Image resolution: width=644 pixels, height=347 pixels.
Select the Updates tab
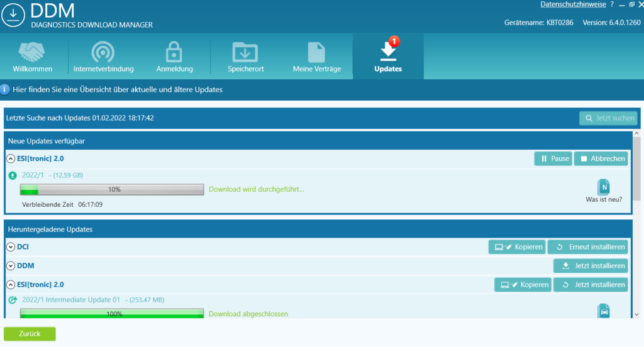point(388,57)
